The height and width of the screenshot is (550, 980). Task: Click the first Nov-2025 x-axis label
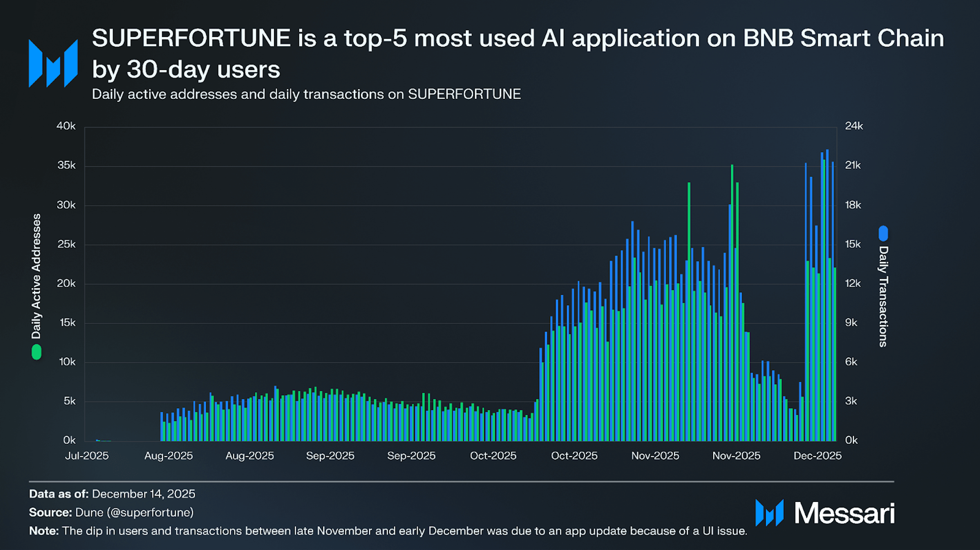655,456
